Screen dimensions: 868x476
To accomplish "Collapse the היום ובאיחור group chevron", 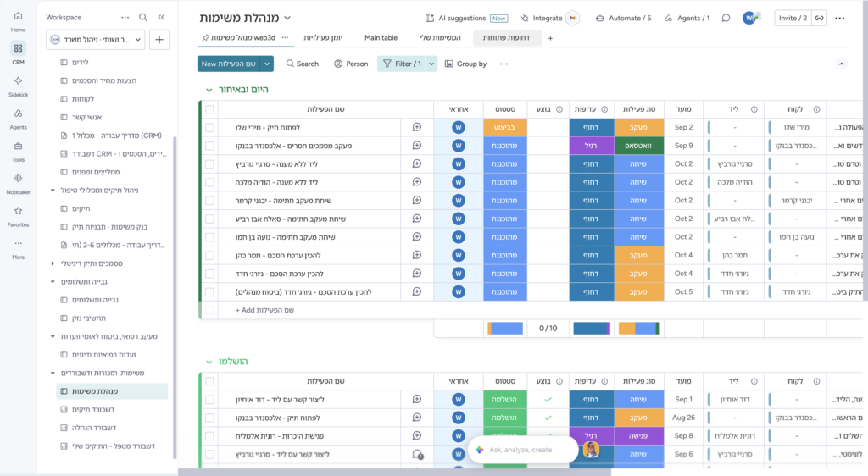I will pos(209,90).
